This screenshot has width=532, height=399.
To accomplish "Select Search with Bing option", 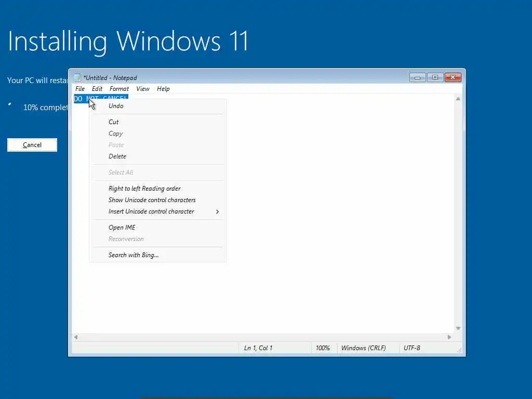I will 158,255.
